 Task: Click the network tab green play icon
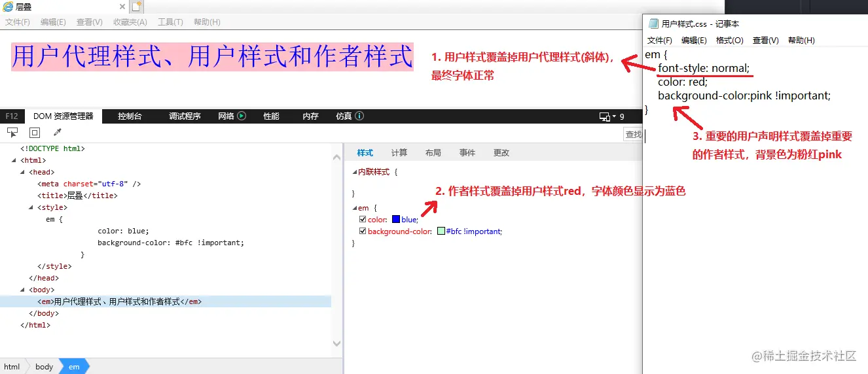tap(242, 116)
